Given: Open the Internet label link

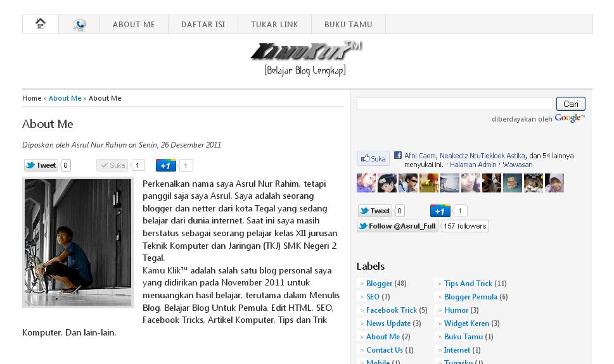Looking at the screenshot, I should 457,350.
